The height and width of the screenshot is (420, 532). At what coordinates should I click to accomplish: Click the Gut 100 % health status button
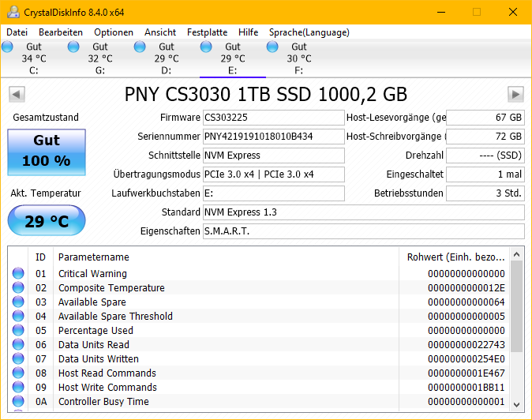47,152
